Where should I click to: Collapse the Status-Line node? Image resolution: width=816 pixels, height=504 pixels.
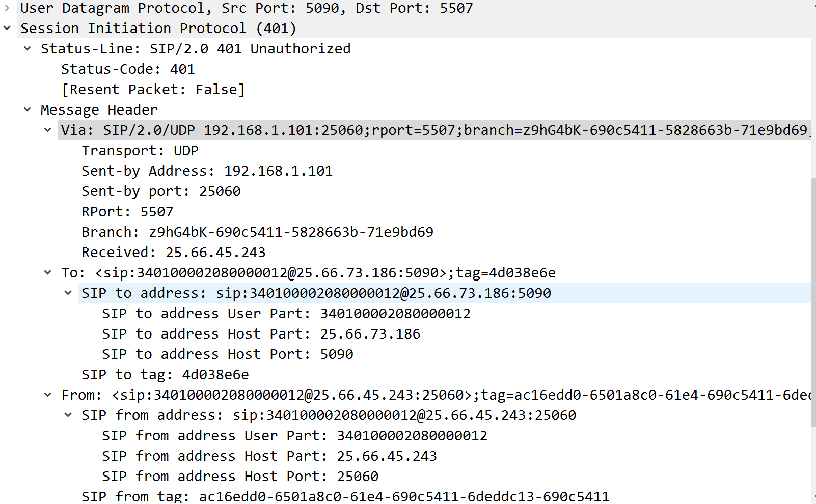(28, 49)
